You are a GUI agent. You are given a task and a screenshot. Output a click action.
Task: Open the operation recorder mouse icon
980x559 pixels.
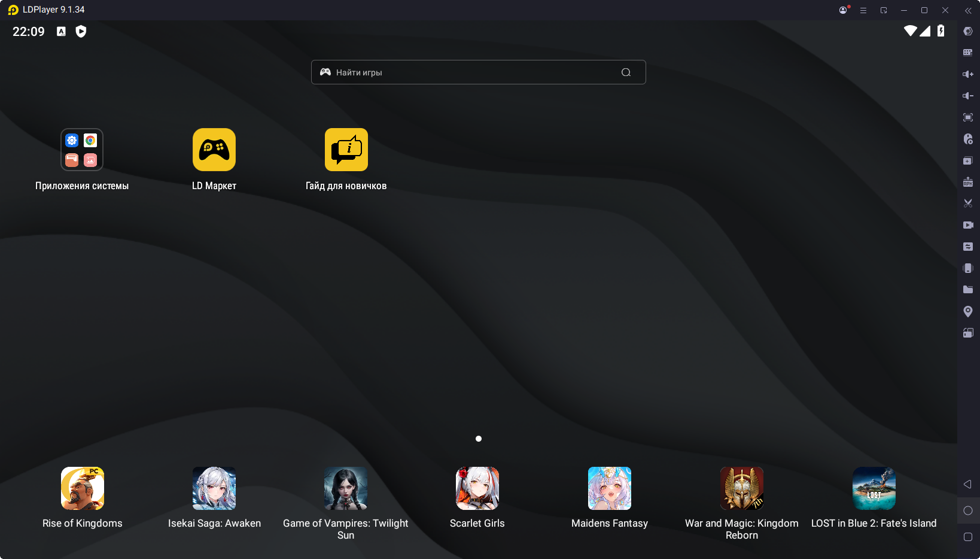point(968,139)
